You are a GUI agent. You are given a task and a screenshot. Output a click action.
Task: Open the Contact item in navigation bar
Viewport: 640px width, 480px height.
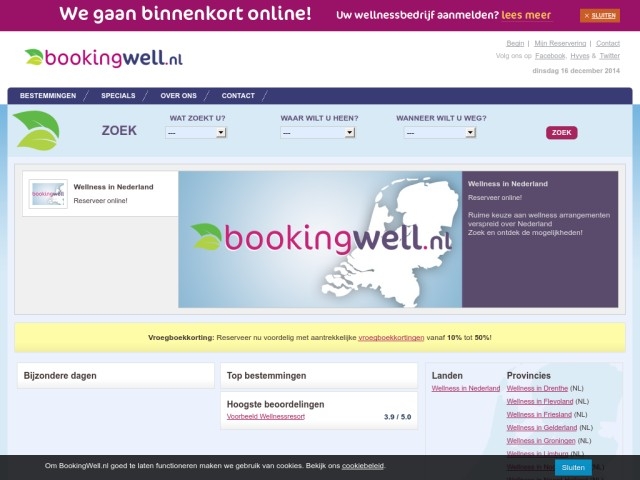pos(238,96)
